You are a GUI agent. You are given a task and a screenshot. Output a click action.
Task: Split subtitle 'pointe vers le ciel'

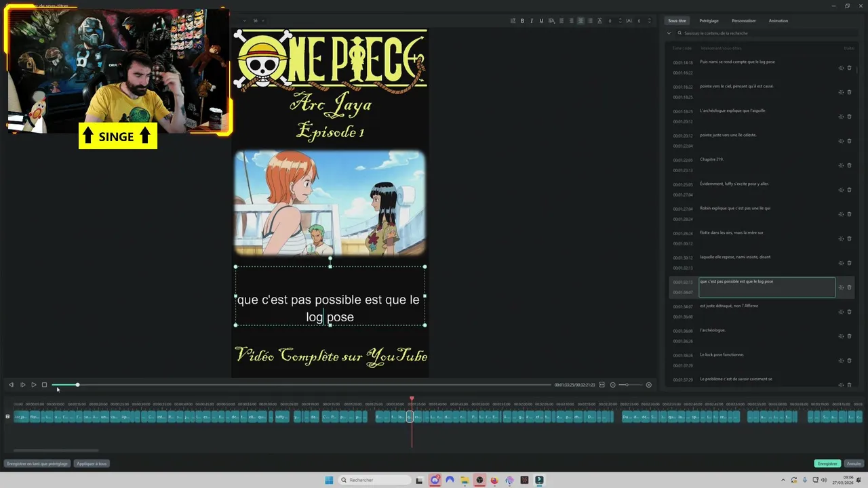841,92
